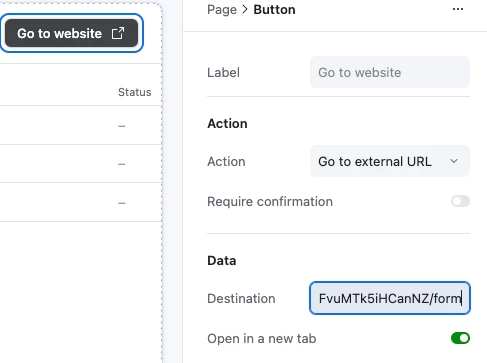
Task: Focus the Label input field
Action: (x=390, y=72)
